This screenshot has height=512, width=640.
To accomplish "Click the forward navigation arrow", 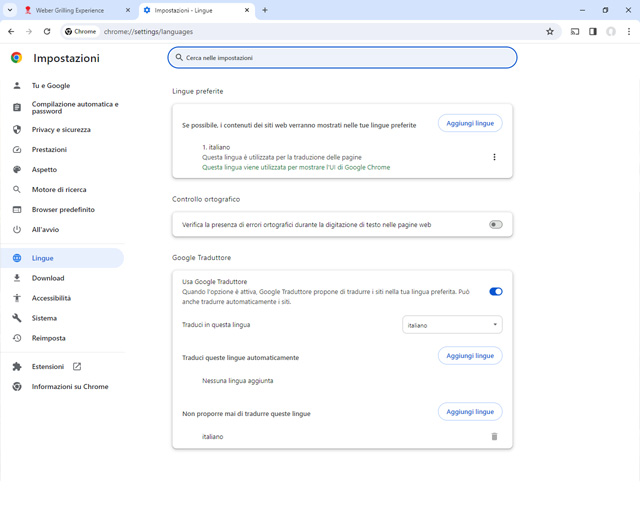I will pos(29,31).
